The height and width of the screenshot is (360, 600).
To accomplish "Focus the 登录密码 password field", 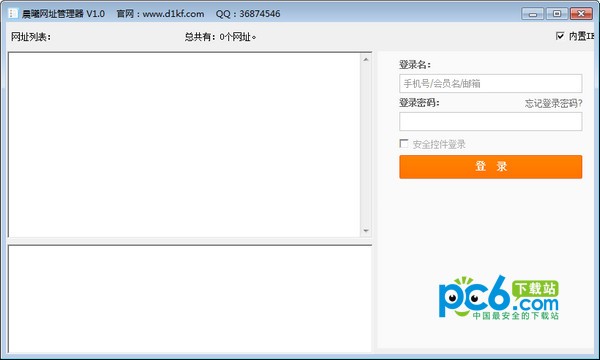I will tap(491, 122).
